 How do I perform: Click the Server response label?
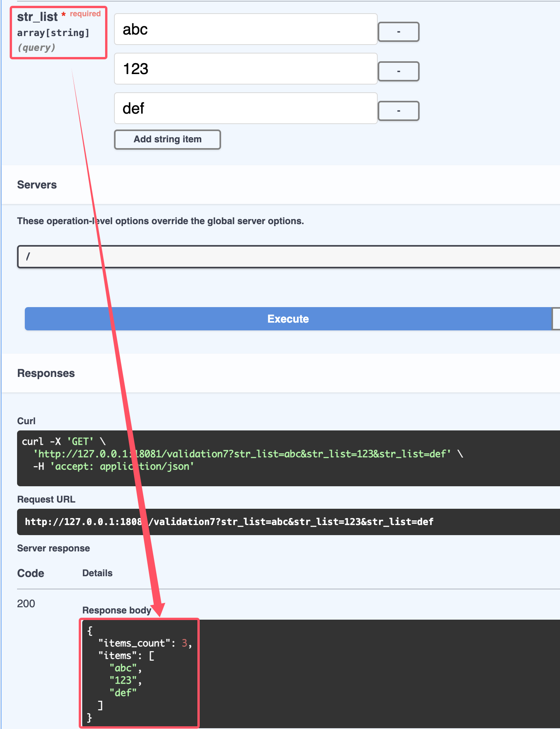[x=54, y=548]
